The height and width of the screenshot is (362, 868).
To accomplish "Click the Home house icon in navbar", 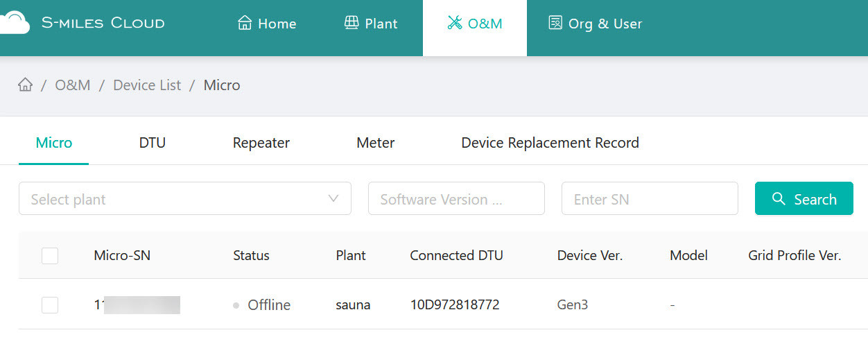I will 245,23.
